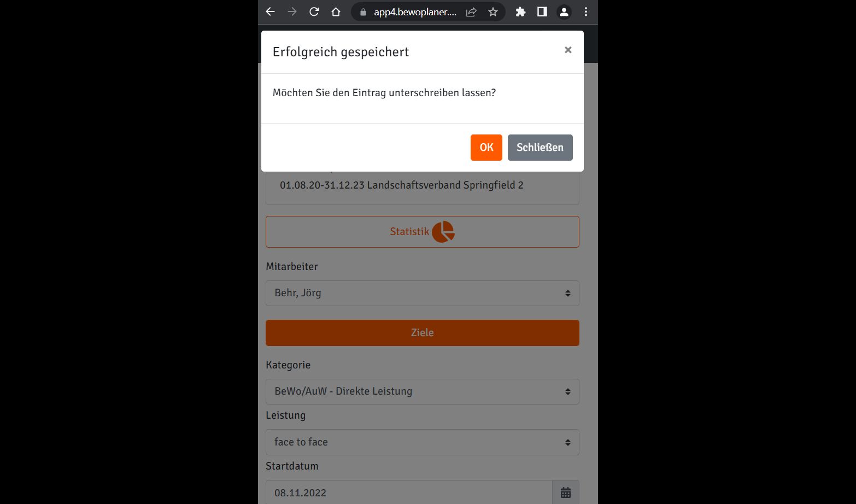Open the user profile avatar

point(564,11)
